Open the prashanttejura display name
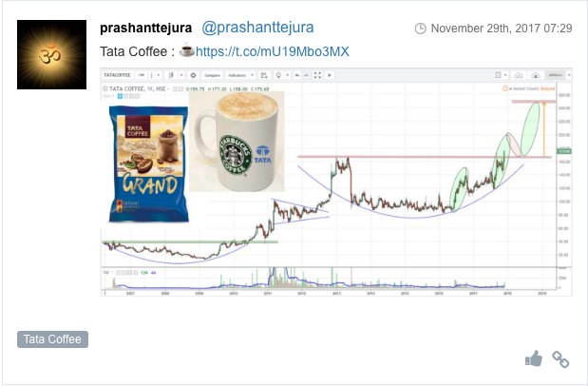The image size is (588, 386). [146, 28]
